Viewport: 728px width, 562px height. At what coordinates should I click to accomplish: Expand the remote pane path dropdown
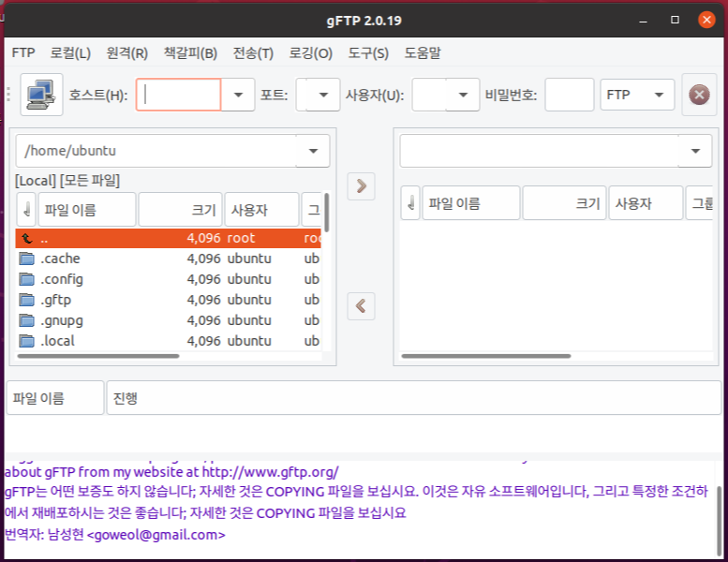tap(695, 151)
